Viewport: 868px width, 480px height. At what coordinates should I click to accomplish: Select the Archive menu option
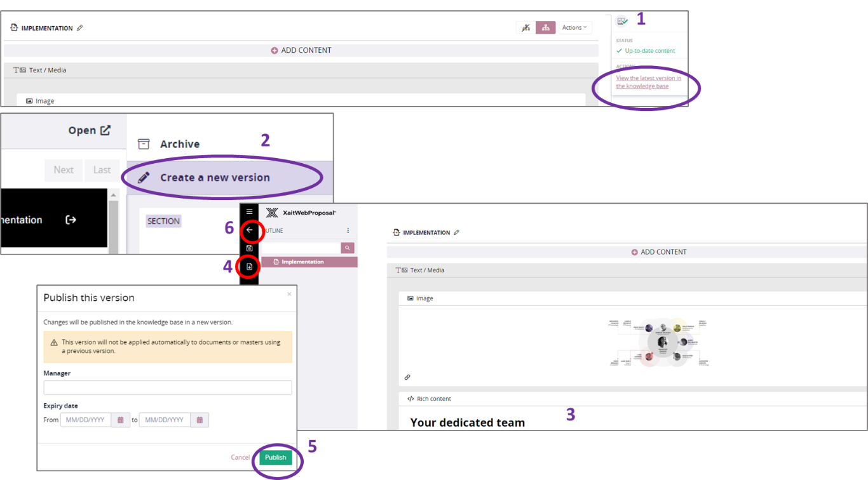(179, 144)
